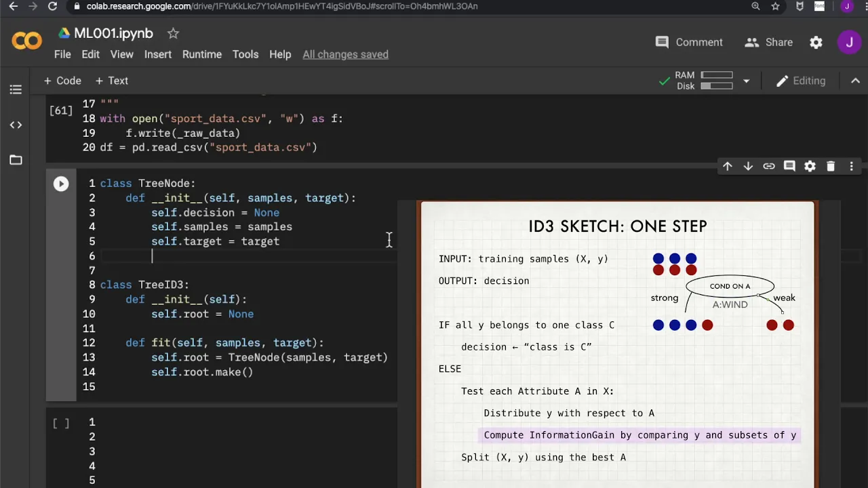The height and width of the screenshot is (488, 868).
Task: Click the code line 'self.root.make()'
Action: 202,372
